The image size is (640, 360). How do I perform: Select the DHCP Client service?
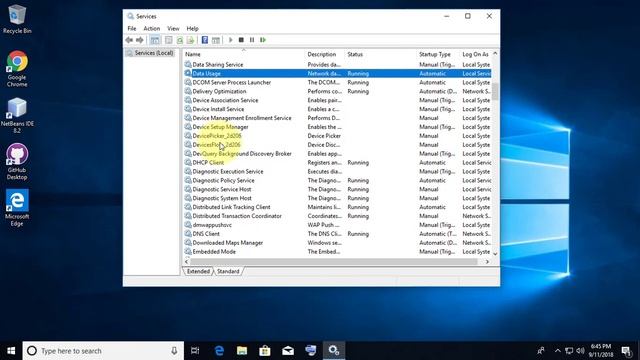click(337, 163)
